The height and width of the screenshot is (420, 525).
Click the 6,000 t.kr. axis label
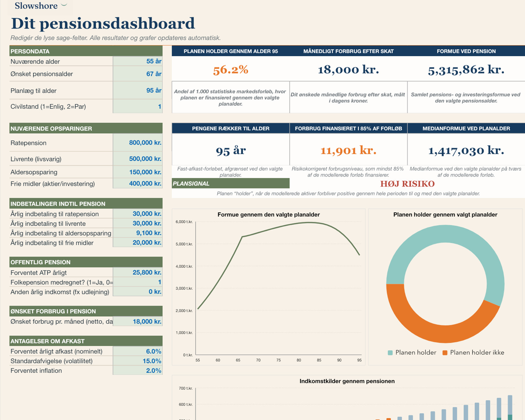tap(184, 222)
